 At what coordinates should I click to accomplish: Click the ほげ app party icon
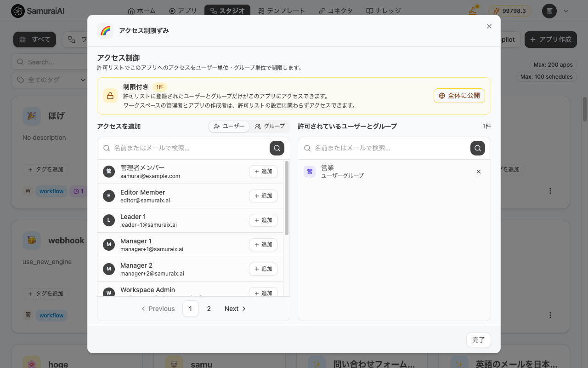click(x=32, y=116)
